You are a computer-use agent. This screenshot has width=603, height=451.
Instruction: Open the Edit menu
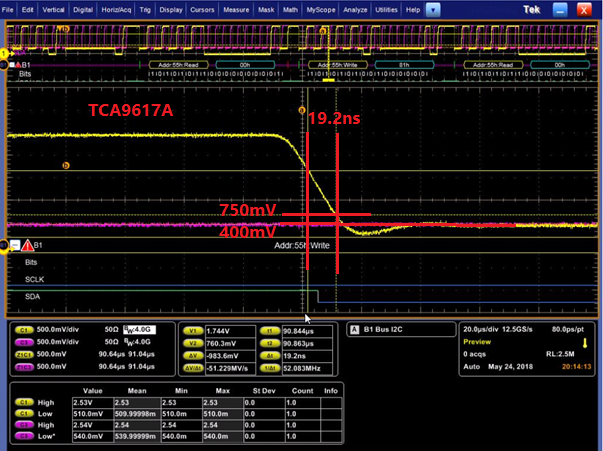point(27,10)
